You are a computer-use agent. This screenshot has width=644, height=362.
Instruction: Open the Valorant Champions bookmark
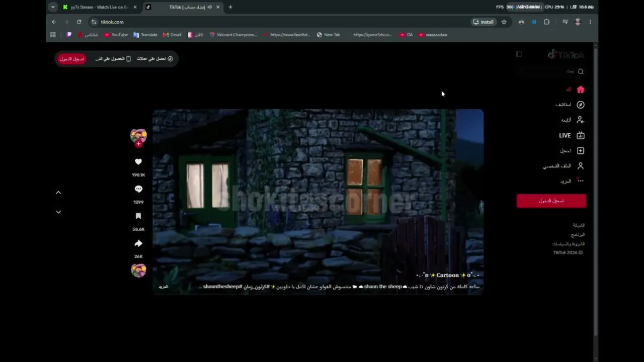coord(233,35)
